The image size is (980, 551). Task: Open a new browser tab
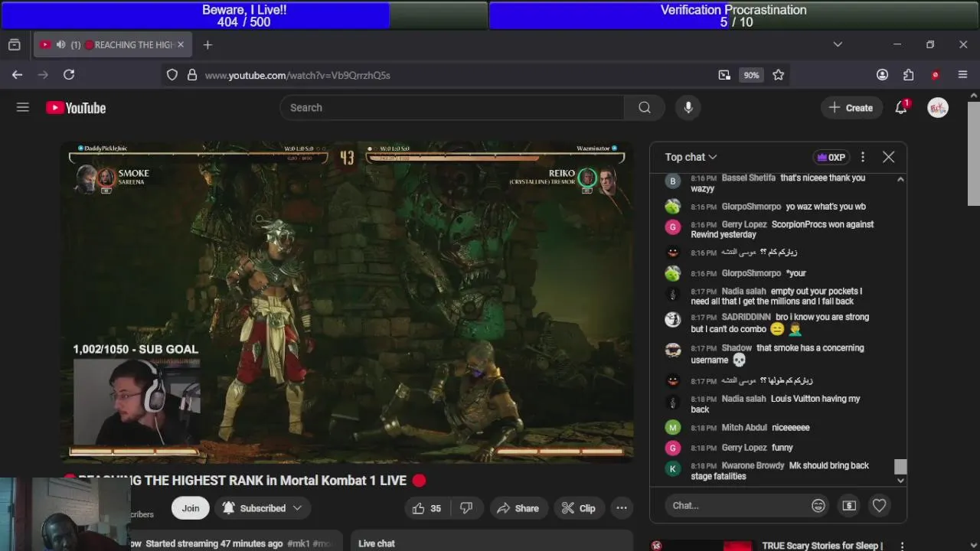(207, 45)
